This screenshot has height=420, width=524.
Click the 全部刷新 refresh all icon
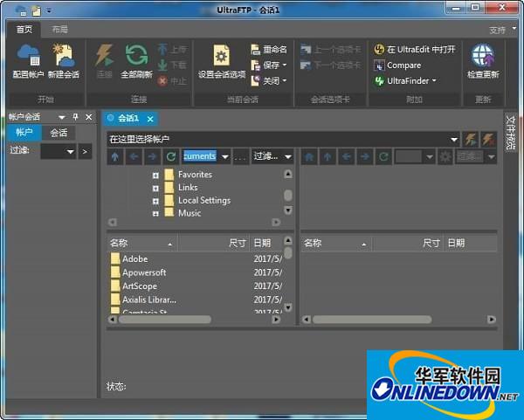pos(135,61)
